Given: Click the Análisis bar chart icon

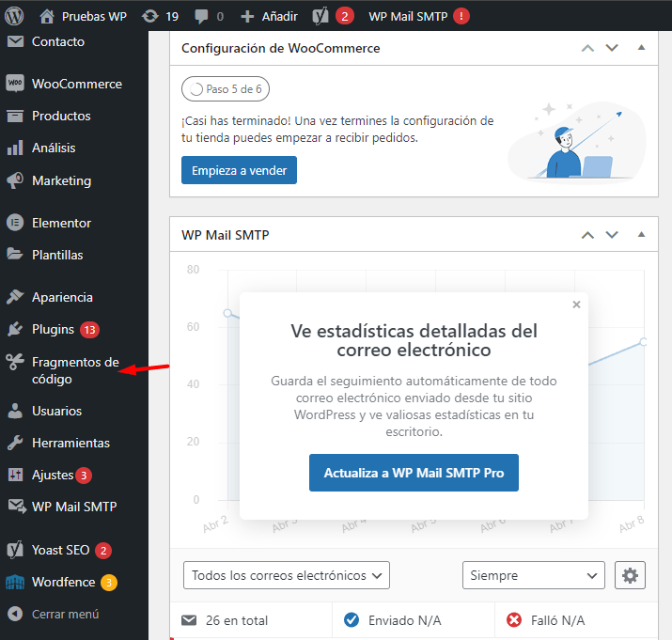Looking at the screenshot, I should [x=15, y=148].
